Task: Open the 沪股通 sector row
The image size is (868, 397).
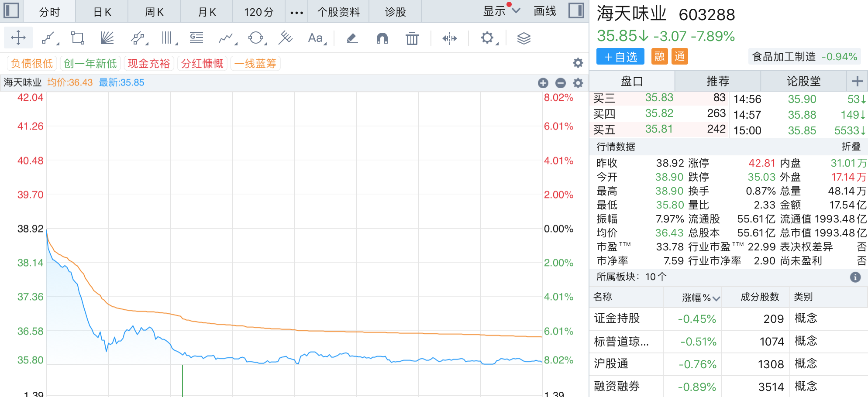Action: pos(611,364)
